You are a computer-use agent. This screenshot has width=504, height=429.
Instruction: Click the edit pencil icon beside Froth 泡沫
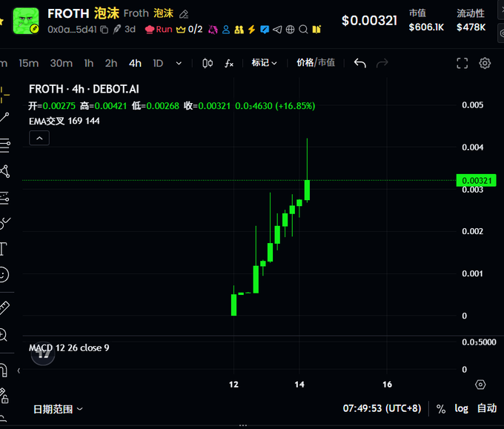coord(184,14)
